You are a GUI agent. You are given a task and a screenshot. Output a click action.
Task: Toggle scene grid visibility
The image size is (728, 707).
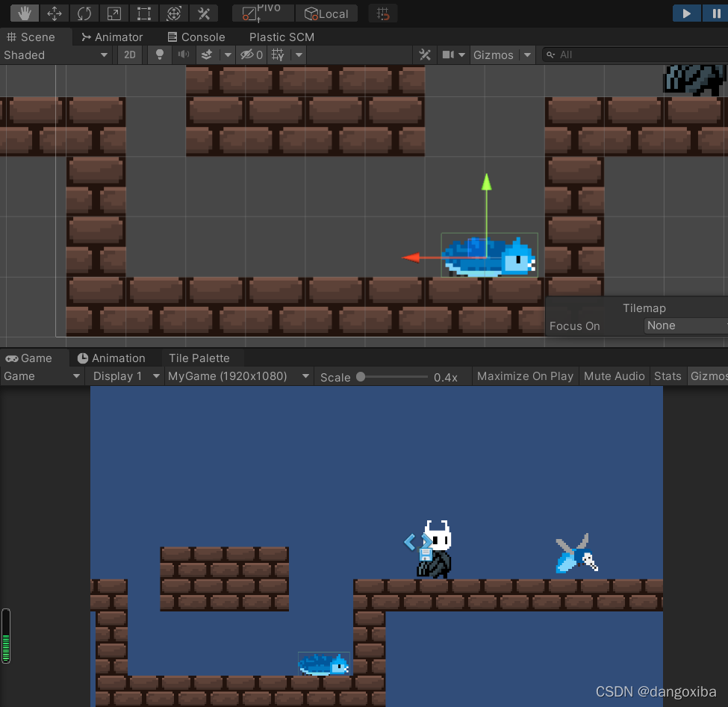(278, 54)
